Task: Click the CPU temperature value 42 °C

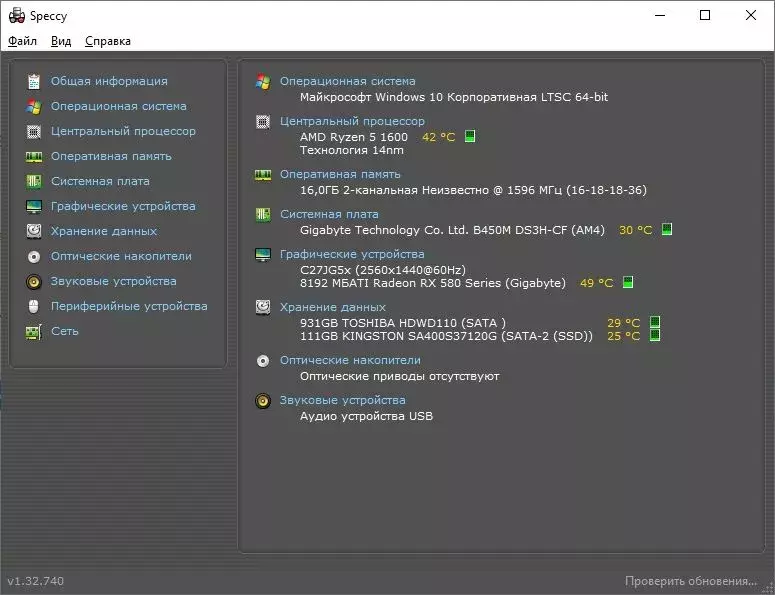Action: point(438,137)
